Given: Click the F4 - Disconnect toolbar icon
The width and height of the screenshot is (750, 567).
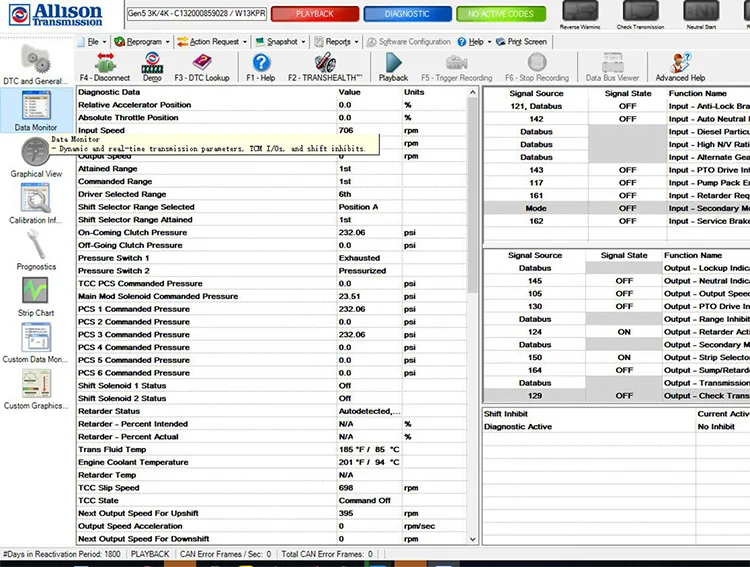Looking at the screenshot, I should click(x=104, y=66).
